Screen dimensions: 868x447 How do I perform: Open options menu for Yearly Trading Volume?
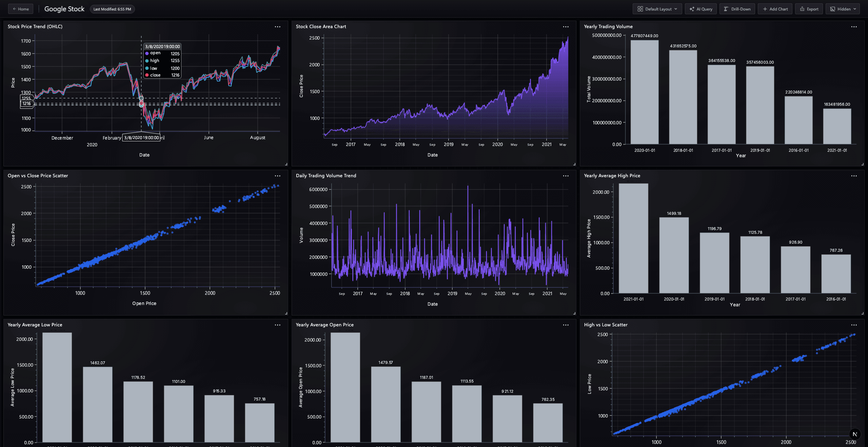click(854, 27)
